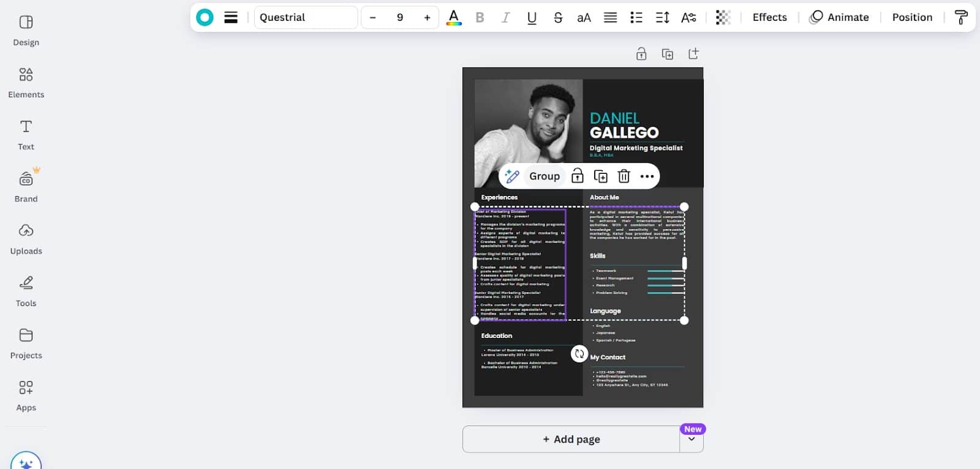Open the Apps panel
980x469 pixels.
(26, 396)
